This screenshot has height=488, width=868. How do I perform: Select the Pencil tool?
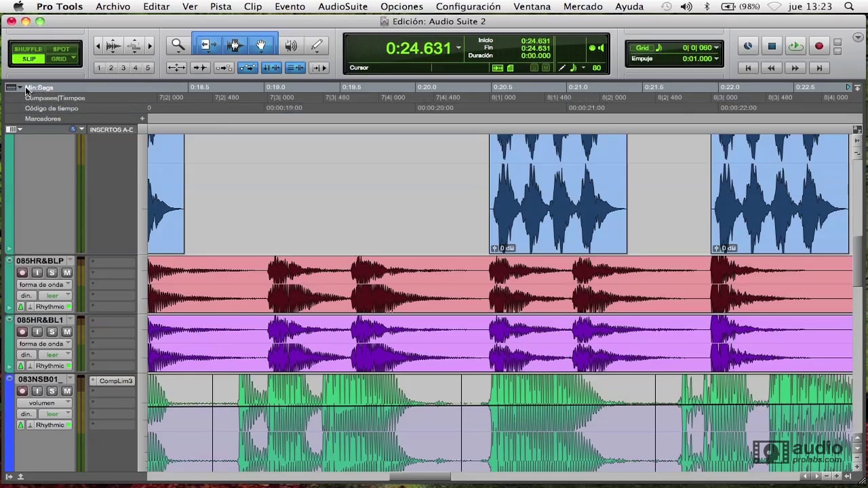click(317, 45)
